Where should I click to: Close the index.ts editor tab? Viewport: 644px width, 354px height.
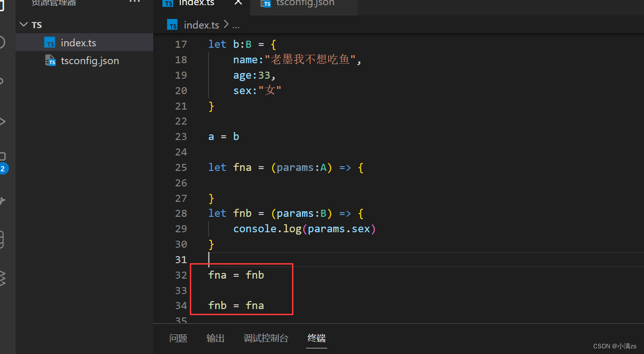[238, 2]
